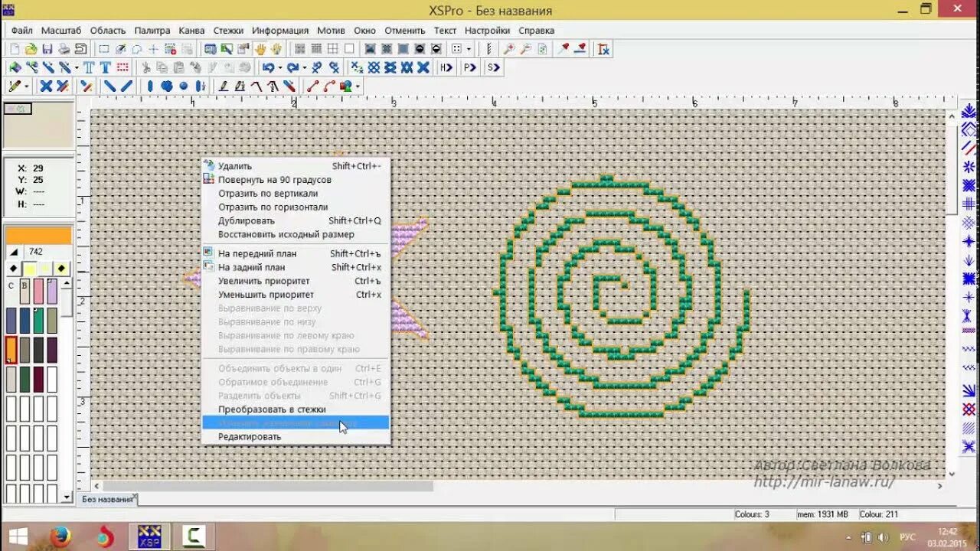Choose На передний план
This screenshot has height=551, width=980.
click(296, 253)
